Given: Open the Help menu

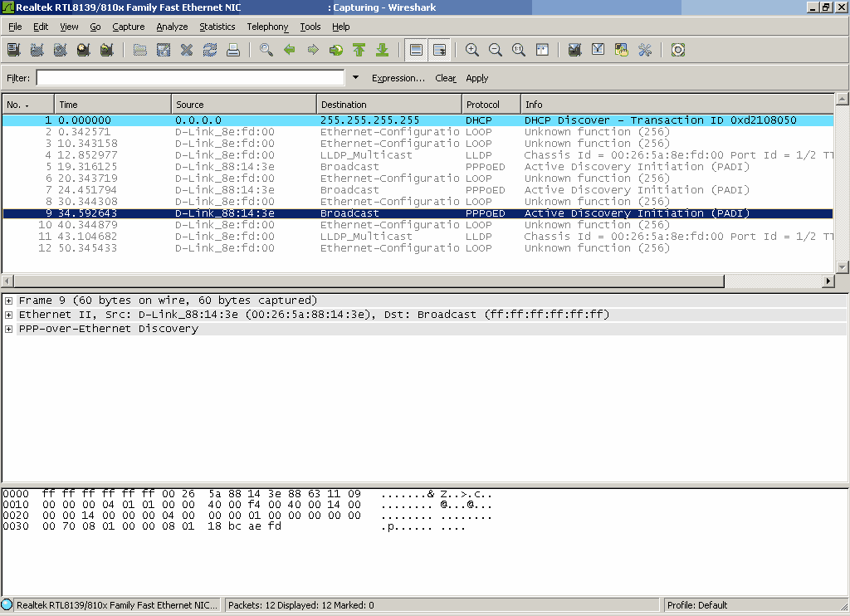Looking at the screenshot, I should coord(341,27).
